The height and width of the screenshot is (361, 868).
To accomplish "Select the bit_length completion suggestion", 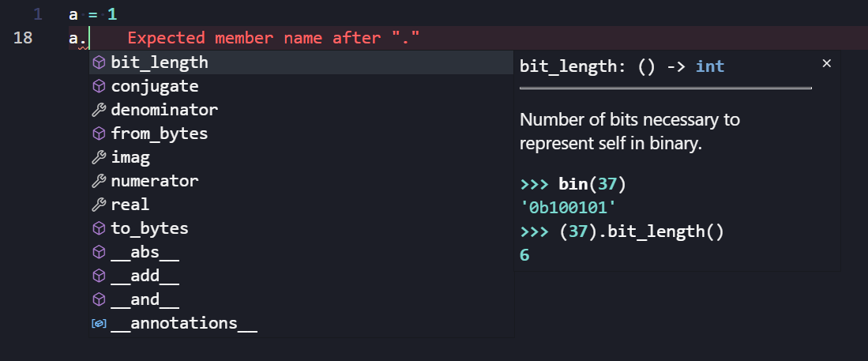I will point(160,62).
